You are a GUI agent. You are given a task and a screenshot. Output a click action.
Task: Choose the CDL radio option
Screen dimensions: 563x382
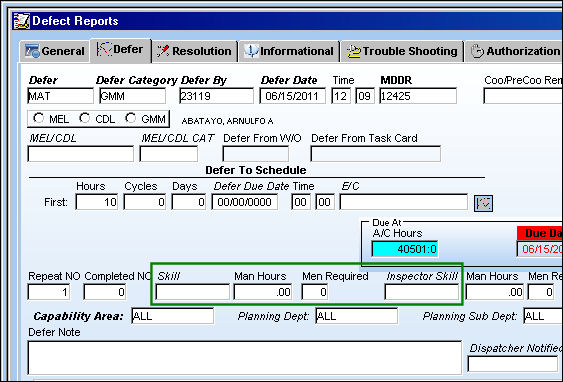(x=85, y=118)
